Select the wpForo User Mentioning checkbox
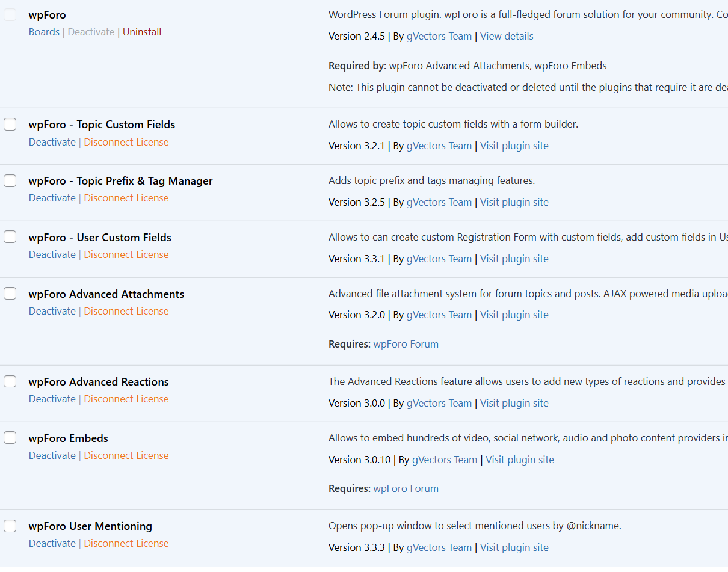Image resolution: width=728 pixels, height=572 pixels. [x=10, y=526]
